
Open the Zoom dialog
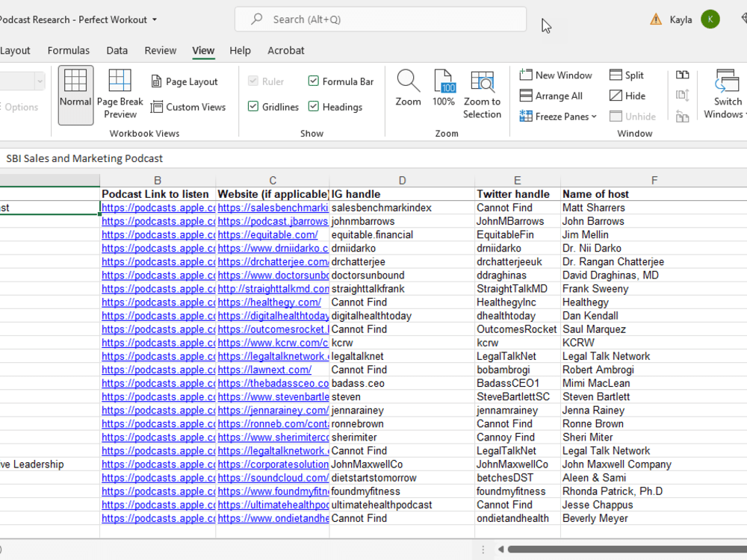tap(409, 89)
